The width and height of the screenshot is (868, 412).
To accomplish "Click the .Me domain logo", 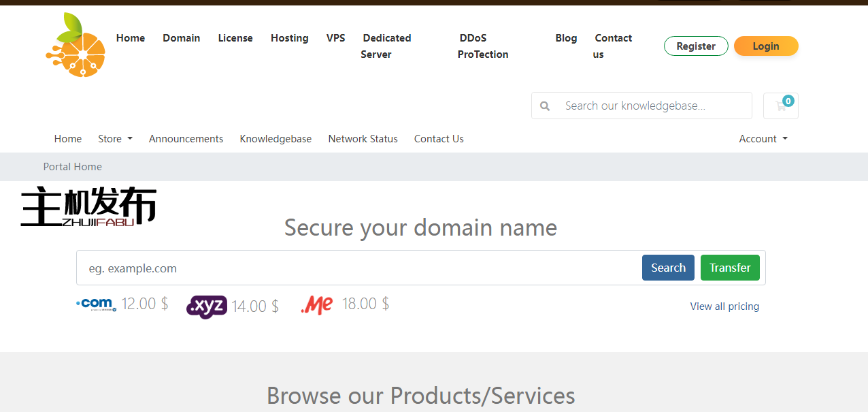I will 317,304.
